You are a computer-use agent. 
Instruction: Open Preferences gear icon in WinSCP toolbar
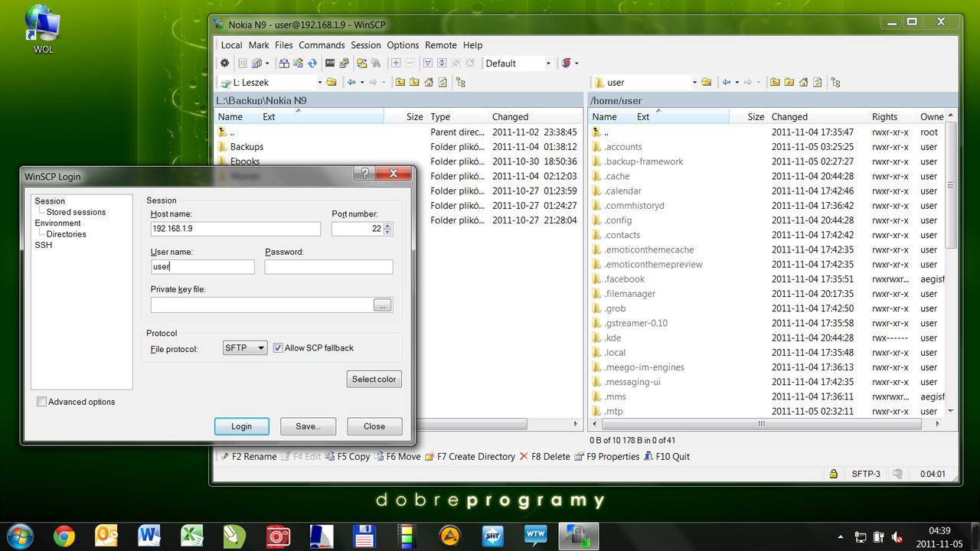pos(224,64)
